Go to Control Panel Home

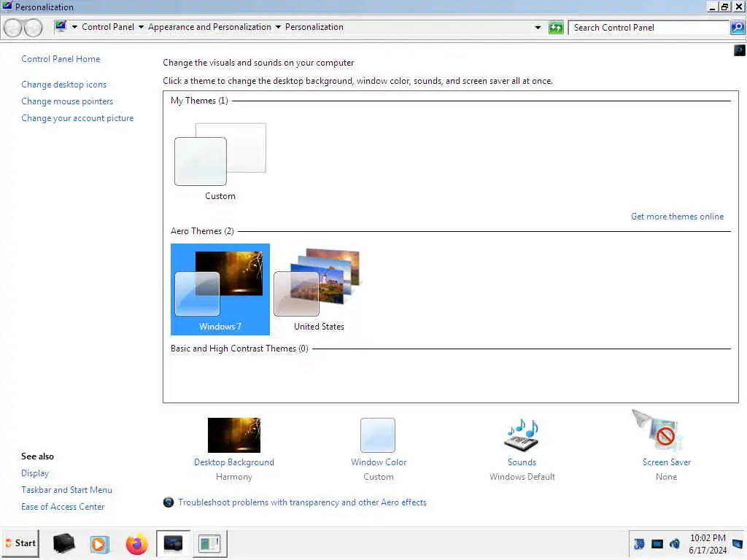61,59
